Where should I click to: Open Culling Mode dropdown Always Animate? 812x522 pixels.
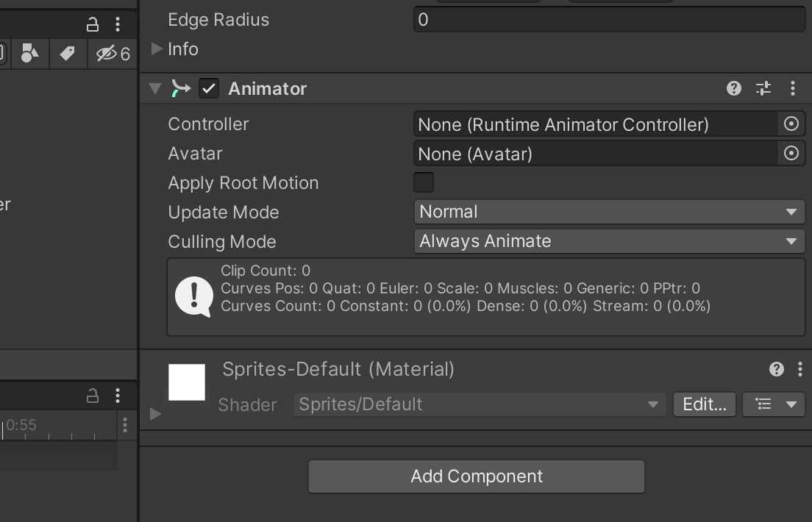(x=610, y=241)
